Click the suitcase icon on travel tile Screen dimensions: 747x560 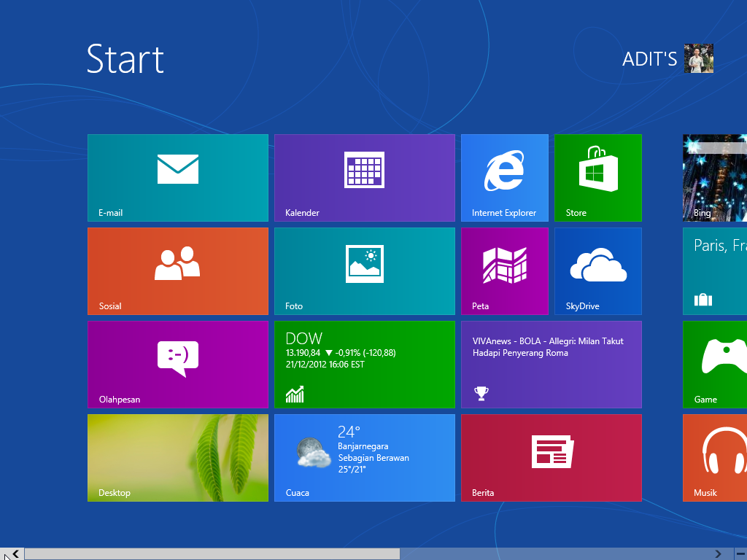tap(703, 300)
